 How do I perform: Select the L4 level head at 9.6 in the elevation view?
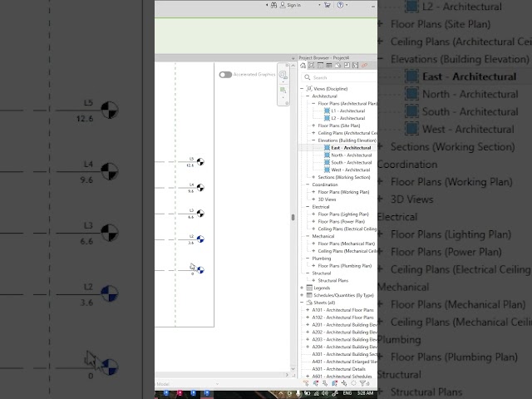click(200, 187)
